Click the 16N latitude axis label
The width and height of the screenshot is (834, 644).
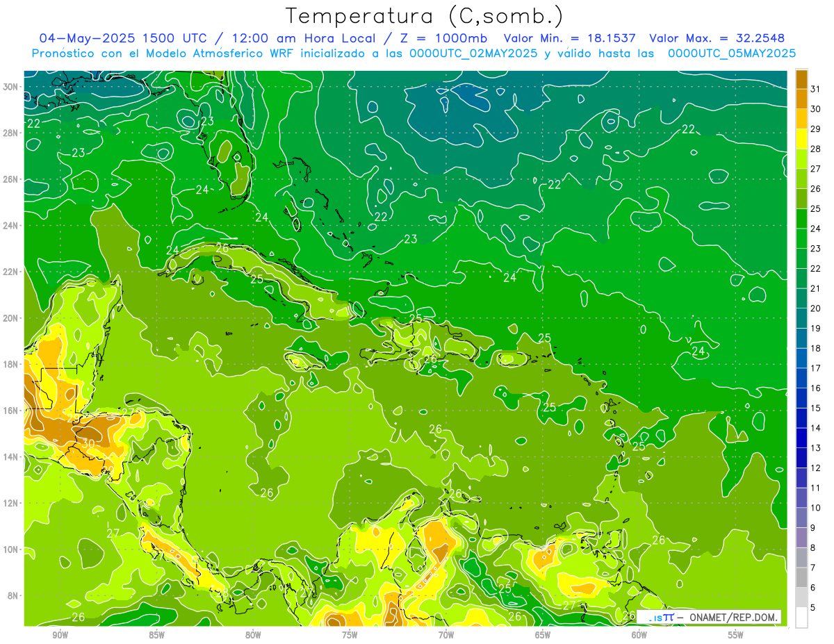pos(12,411)
